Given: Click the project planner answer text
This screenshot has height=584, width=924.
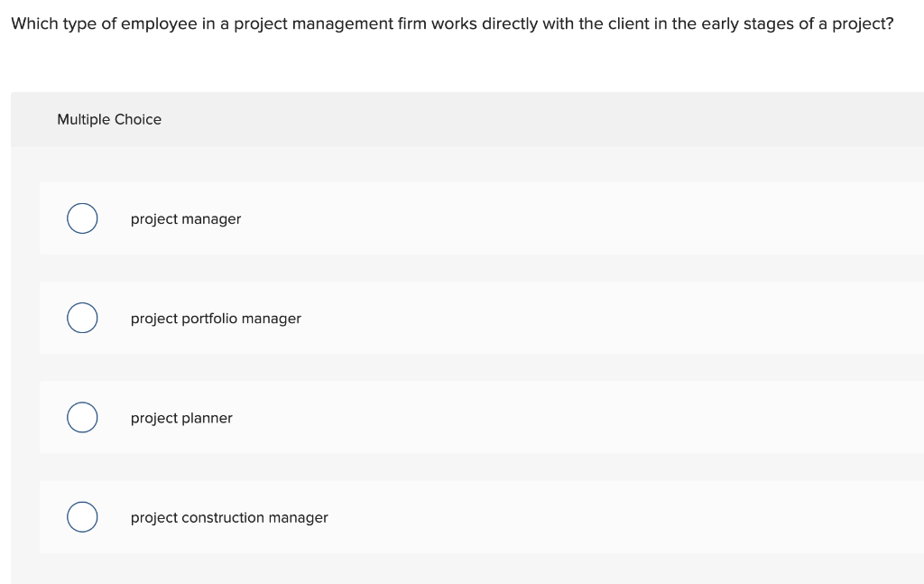Looking at the screenshot, I should (181, 417).
